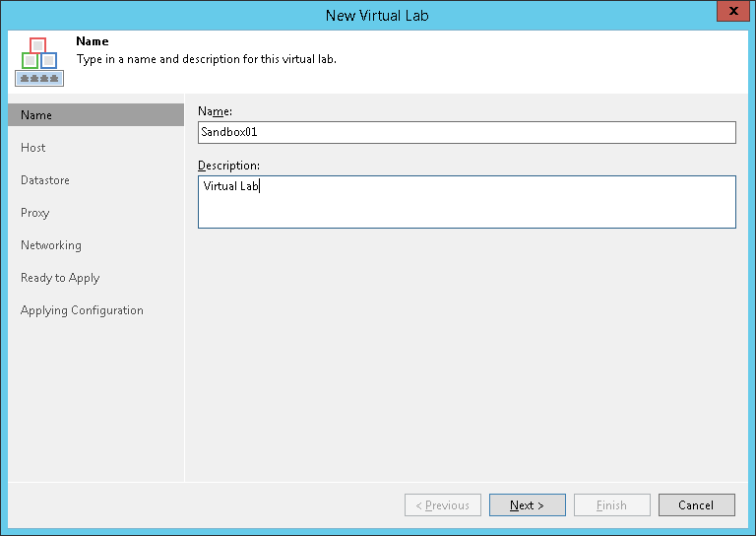The image size is (756, 536).
Task: Click the header instruction text
Action: pyautogui.click(x=207, y=59)
